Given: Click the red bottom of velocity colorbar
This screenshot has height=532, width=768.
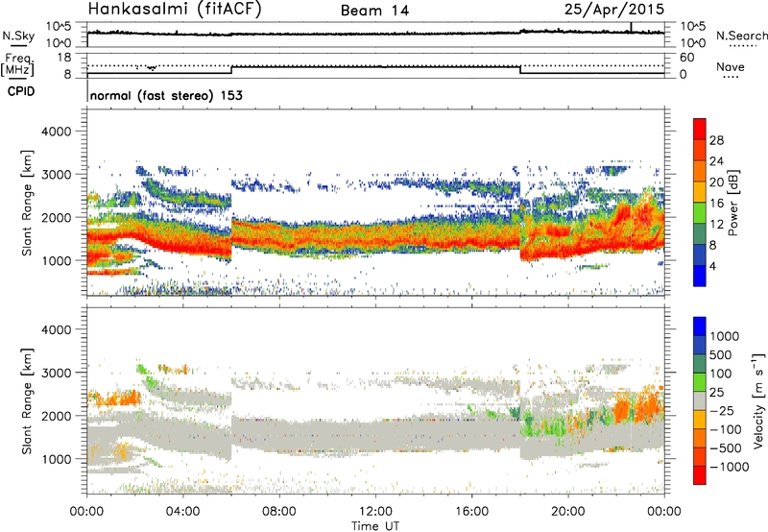Looking at the screenshot, I should 700,475.
